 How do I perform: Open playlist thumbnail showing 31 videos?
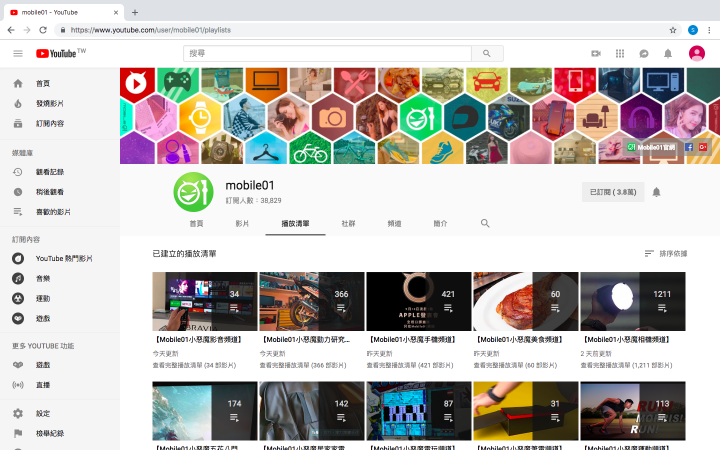click(x=526, y=411)
